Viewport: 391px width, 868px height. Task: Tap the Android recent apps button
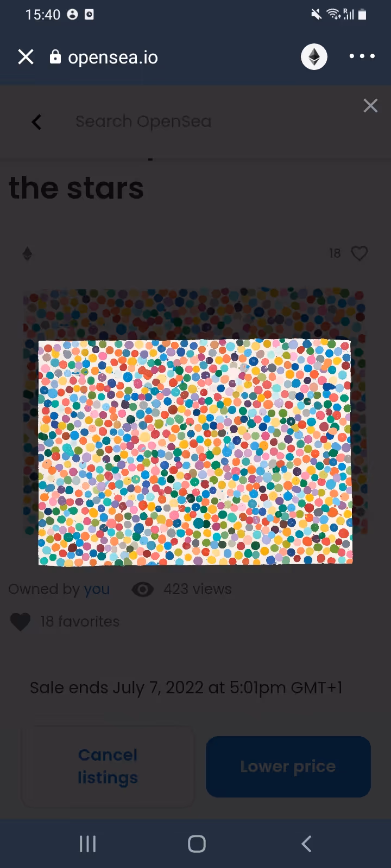click(87, 844)
